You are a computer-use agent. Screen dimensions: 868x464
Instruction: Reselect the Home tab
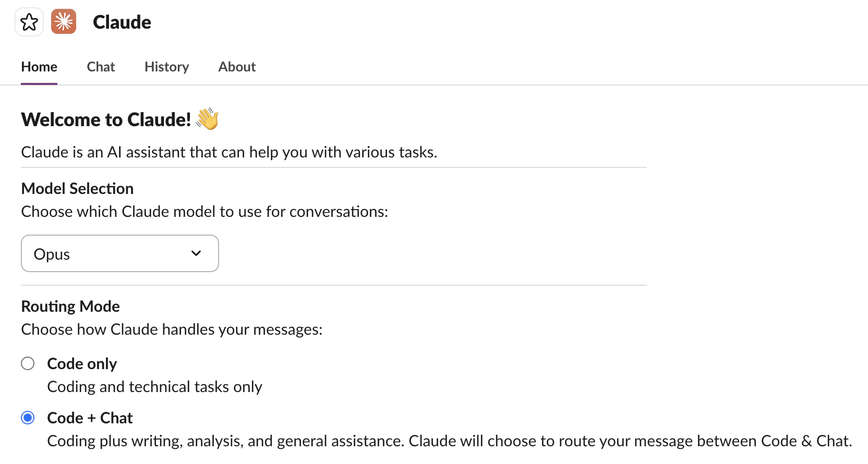39,67
